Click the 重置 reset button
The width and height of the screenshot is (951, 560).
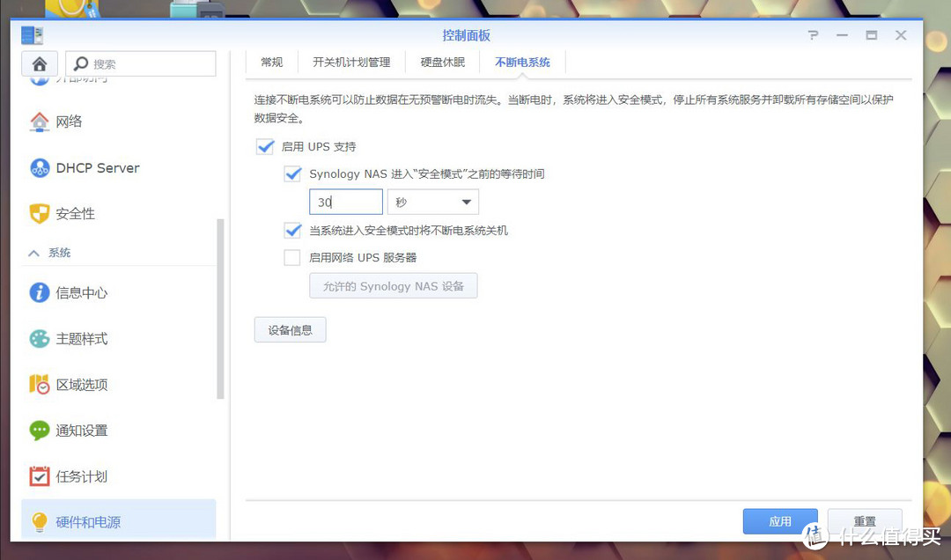pos(865,521)
